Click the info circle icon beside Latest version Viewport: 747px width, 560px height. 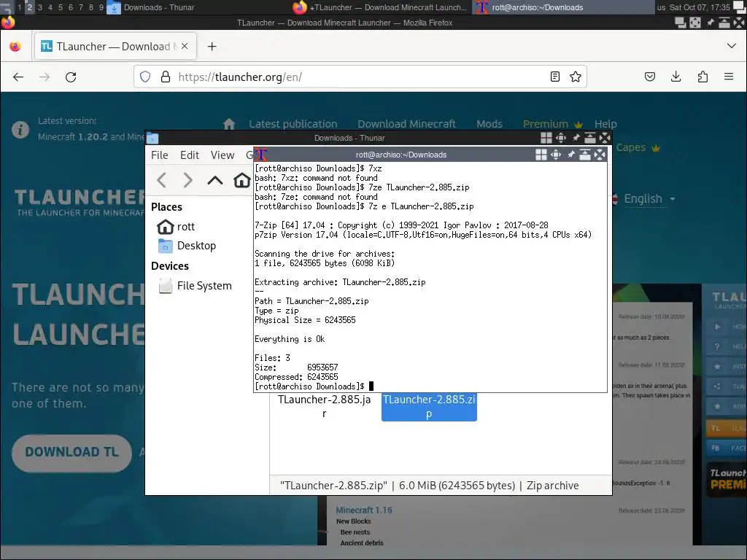point(20,129)
